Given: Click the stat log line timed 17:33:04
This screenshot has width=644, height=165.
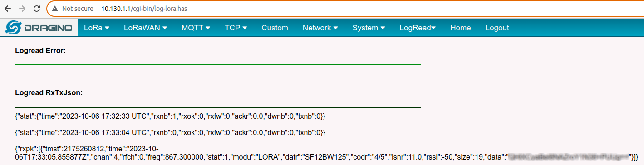Looking at the screenshot, I should 170,132.
